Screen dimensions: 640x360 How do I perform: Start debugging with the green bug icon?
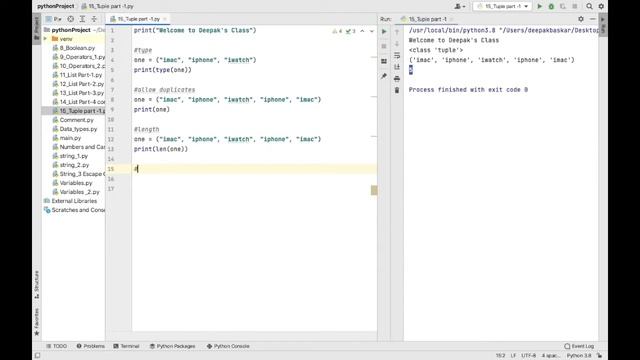(551, 6)
